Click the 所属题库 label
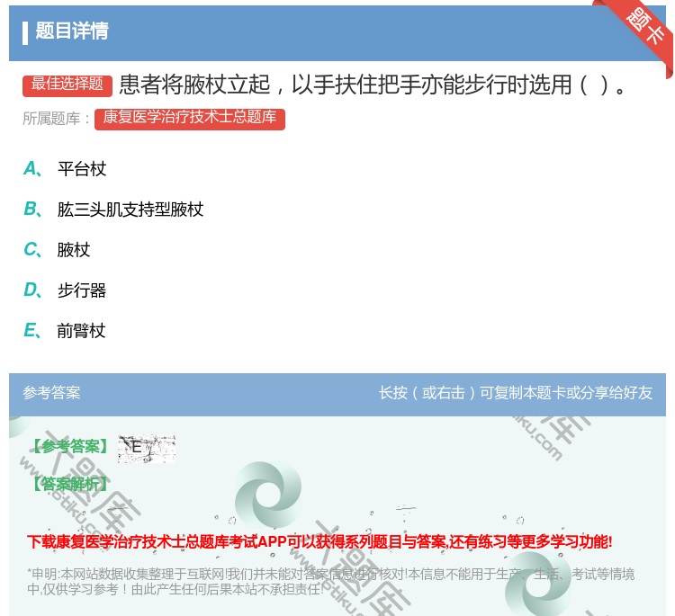The image size is (675, 616). (x=56, y=119)
